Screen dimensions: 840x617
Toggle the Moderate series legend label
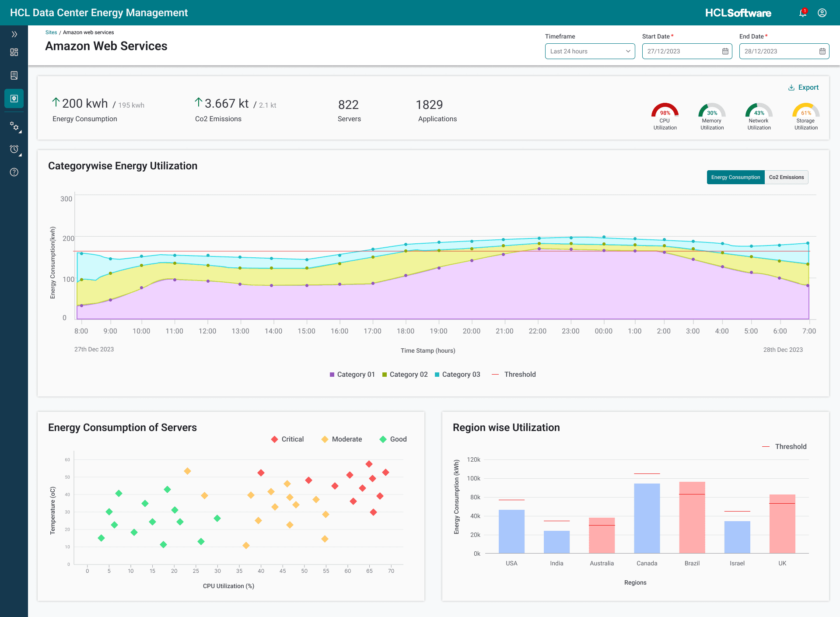[x=347, y=439]
